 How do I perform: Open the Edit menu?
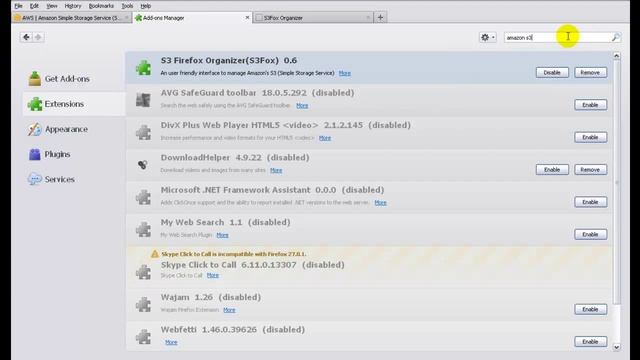(x=34, y=6)
